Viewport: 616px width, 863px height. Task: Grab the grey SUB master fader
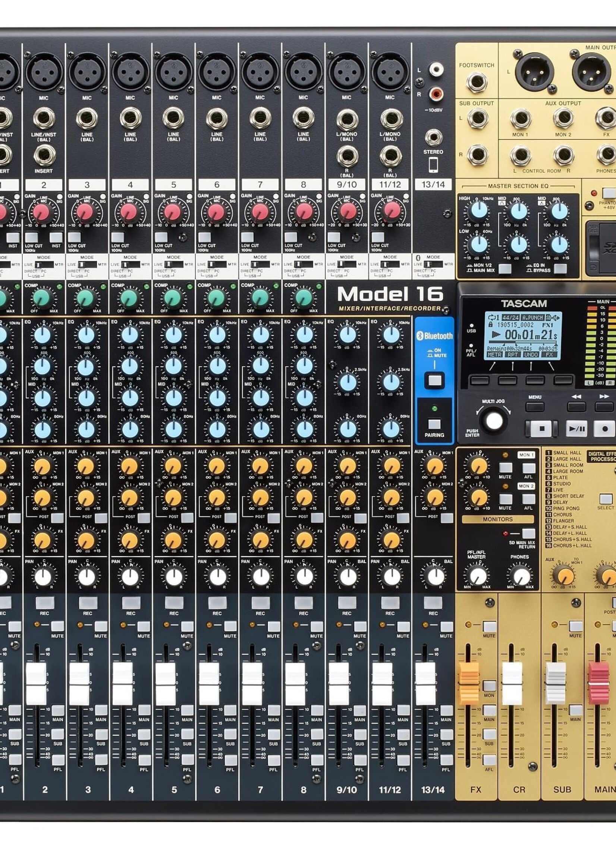[x=555, y=684]
